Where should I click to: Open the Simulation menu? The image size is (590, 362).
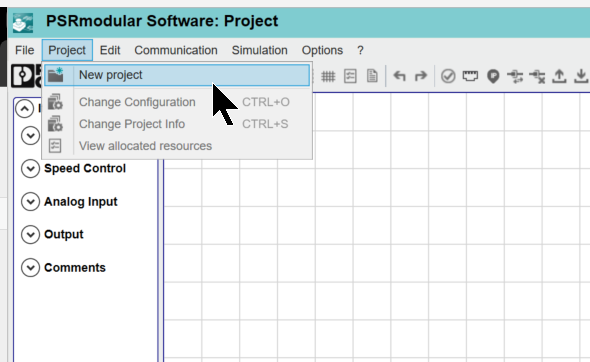coord(260,50)
